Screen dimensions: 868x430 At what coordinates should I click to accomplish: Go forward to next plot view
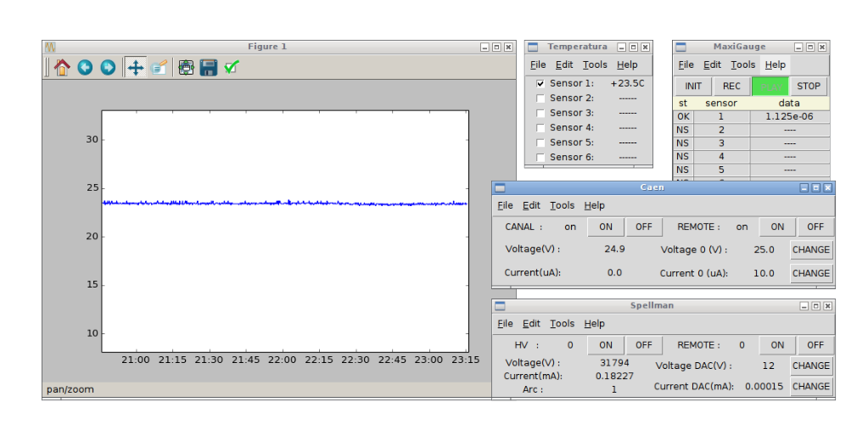[x=108, y=67]
